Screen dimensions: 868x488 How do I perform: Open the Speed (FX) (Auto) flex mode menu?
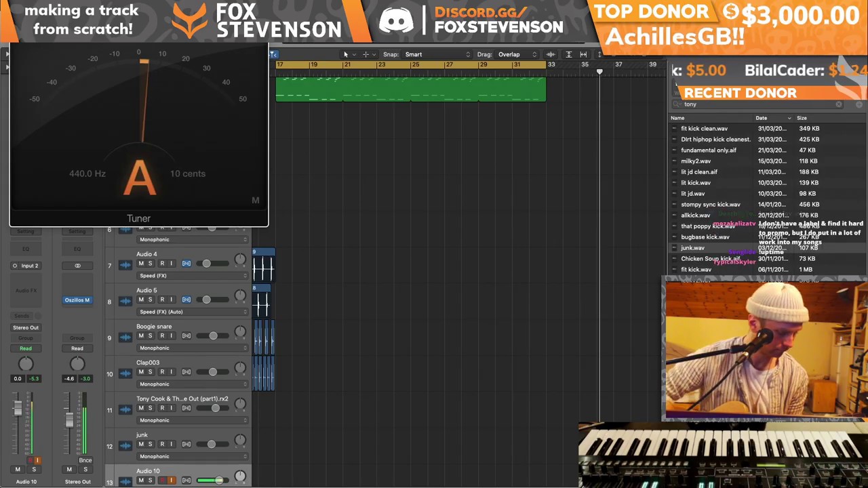(x=193, y=312)
